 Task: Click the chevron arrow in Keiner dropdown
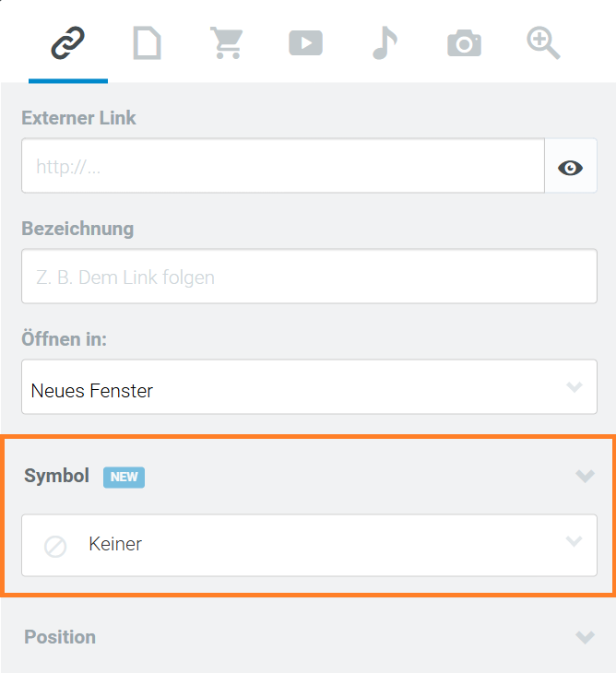pos(574,541)
